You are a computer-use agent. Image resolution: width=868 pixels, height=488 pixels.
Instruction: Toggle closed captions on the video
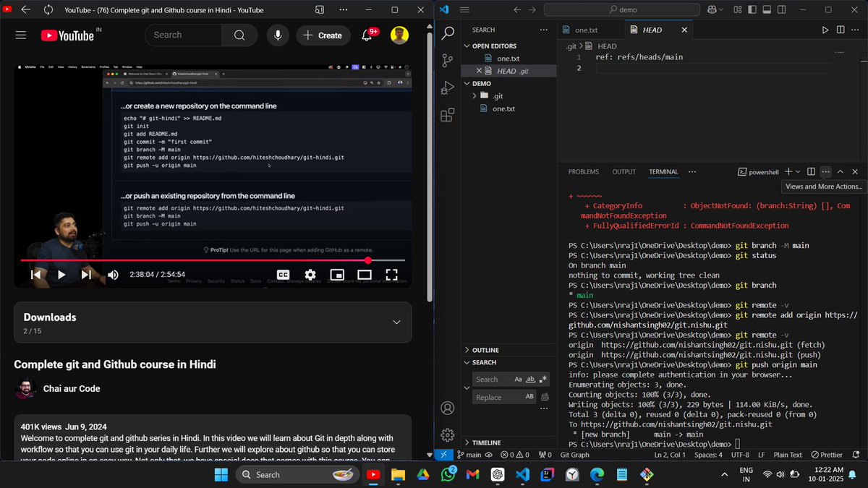coord(284,275)
